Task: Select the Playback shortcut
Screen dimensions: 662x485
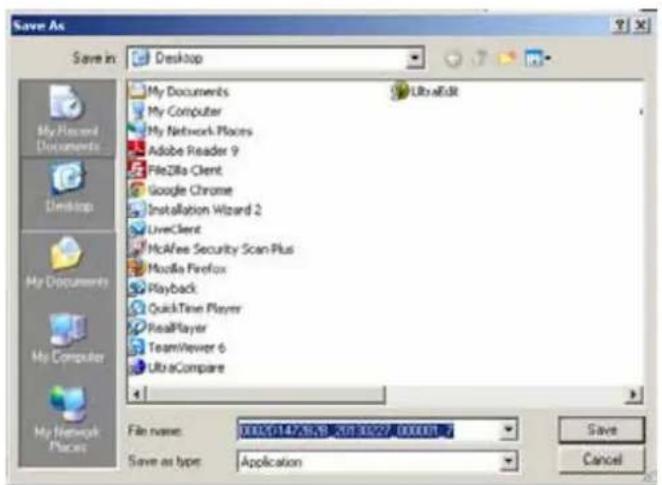Action: (x=163, y=288)
